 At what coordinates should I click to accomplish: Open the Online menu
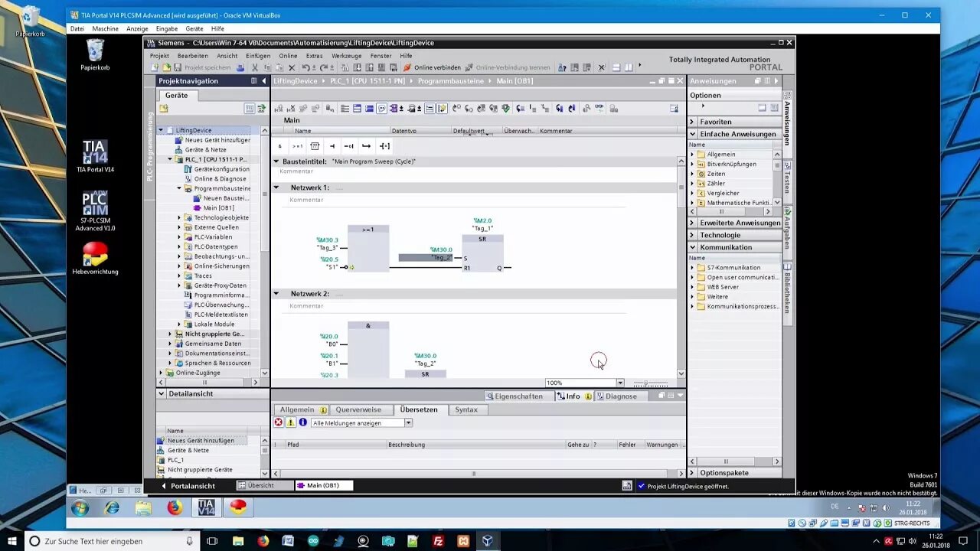pos(288,56)
